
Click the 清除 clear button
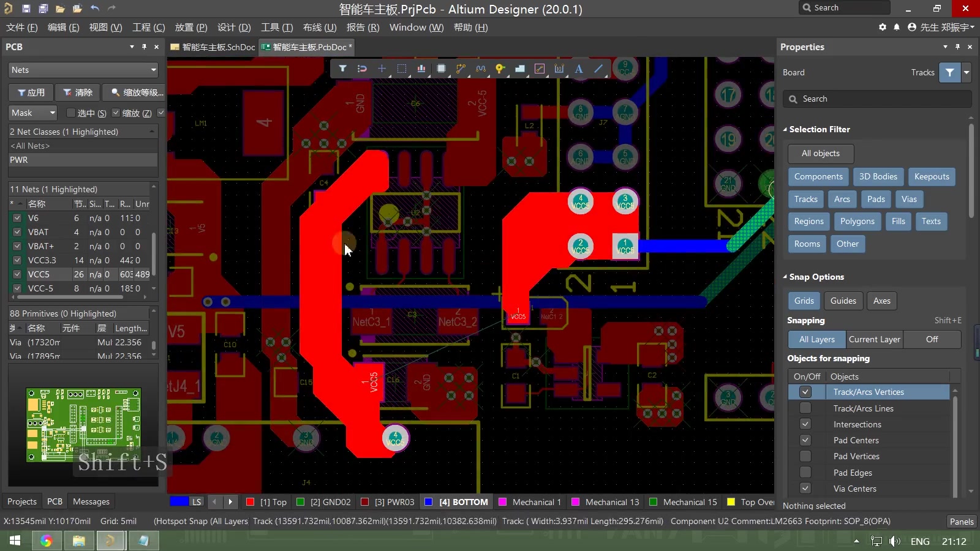(x=78, y=92)
